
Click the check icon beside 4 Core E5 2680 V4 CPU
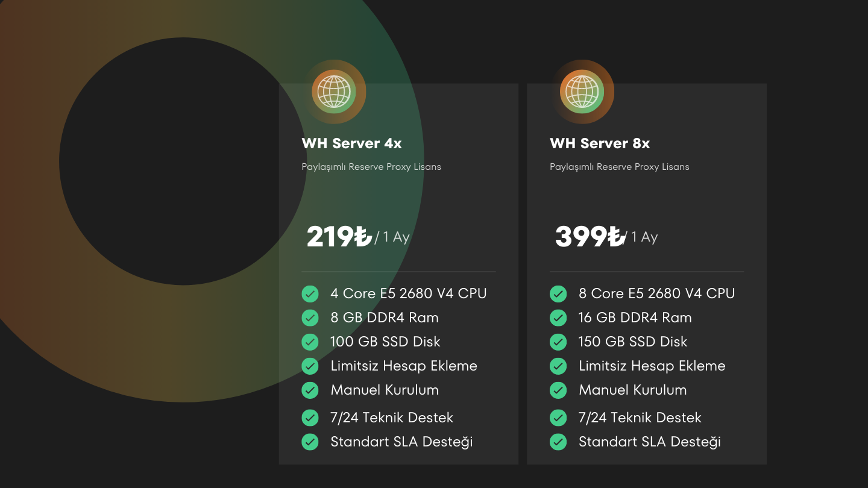click(310, 294)
